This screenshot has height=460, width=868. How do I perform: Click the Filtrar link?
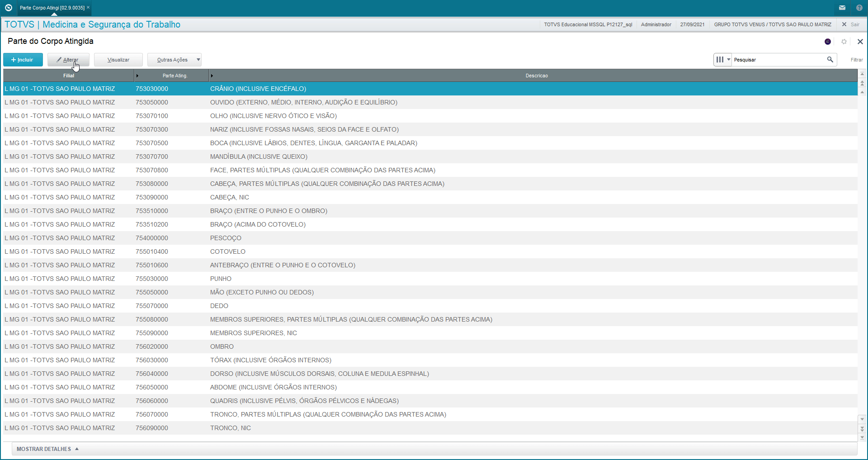[857, 60]
